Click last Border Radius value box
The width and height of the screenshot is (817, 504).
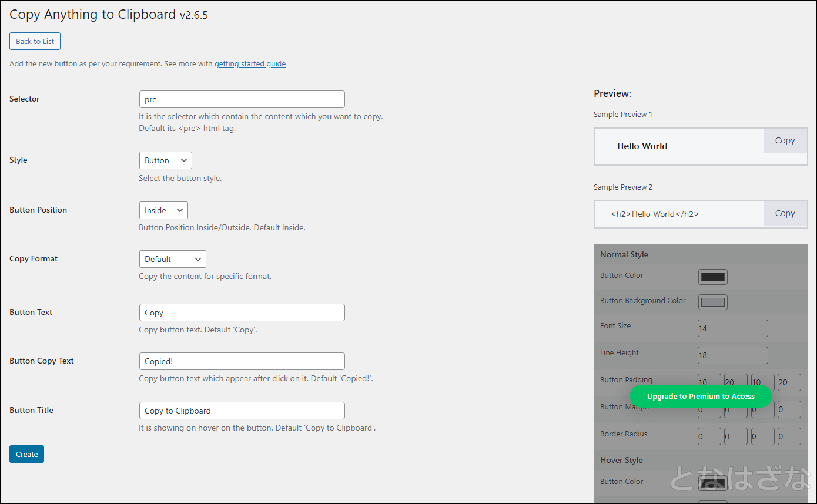coord(789,436)
